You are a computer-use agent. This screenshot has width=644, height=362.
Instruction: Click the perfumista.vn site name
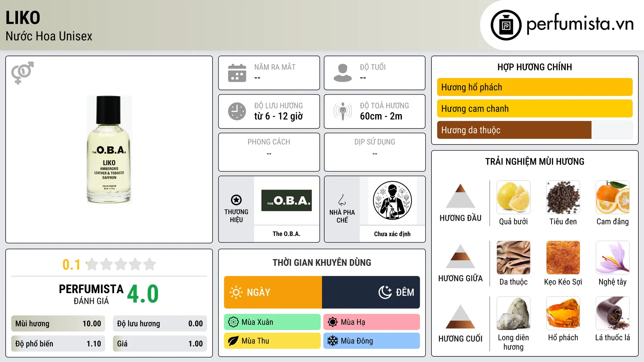point(580,24)
